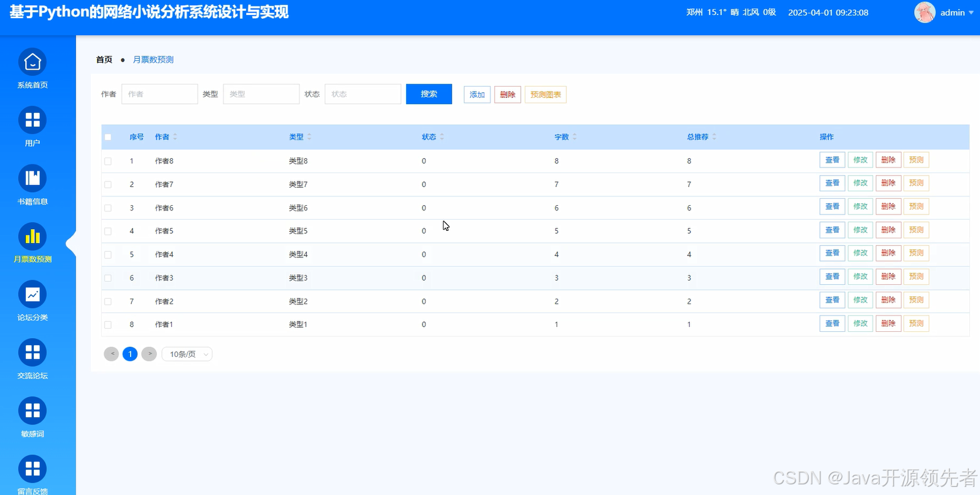980x495 pixels.
Task: Select the 敏感词 sidebar icon
Action: (32, 416)
